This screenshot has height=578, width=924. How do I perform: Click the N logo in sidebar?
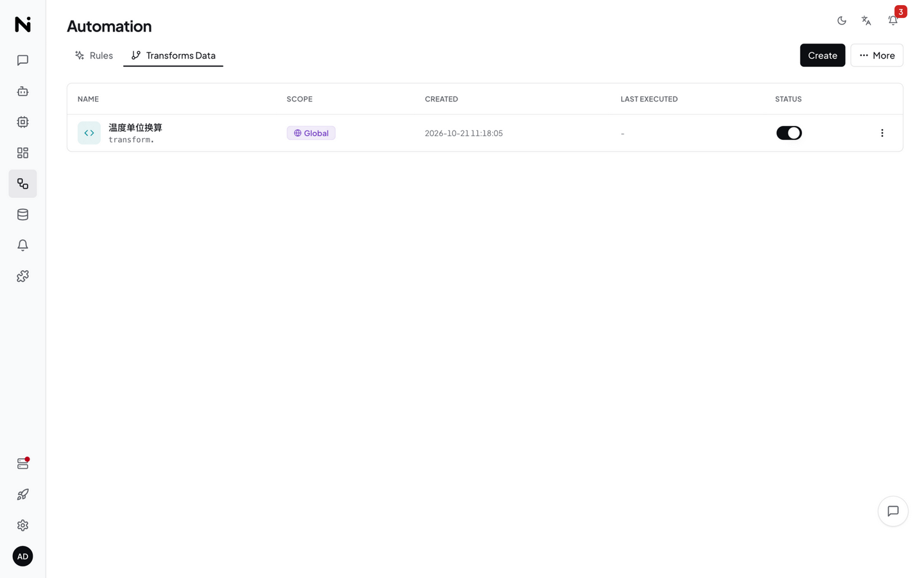22,24
